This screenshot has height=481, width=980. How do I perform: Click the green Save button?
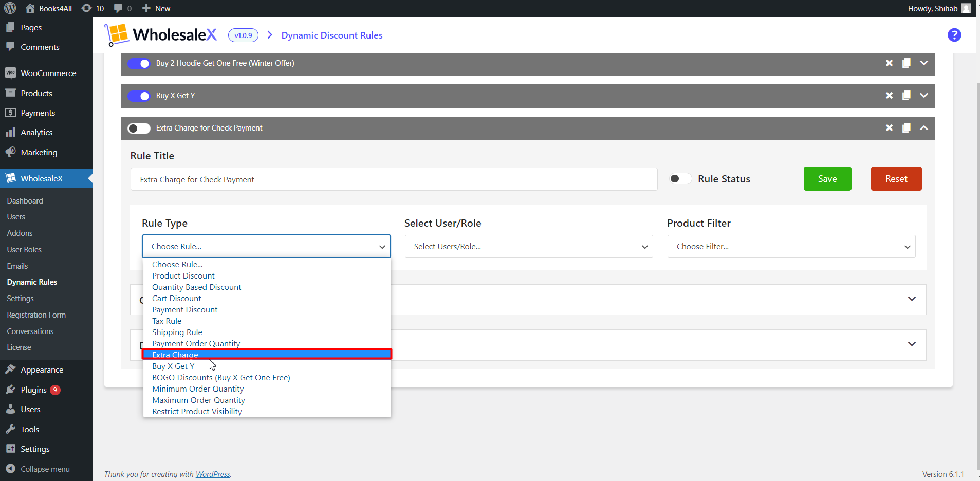pyautogui.click(x=827, y=179)
